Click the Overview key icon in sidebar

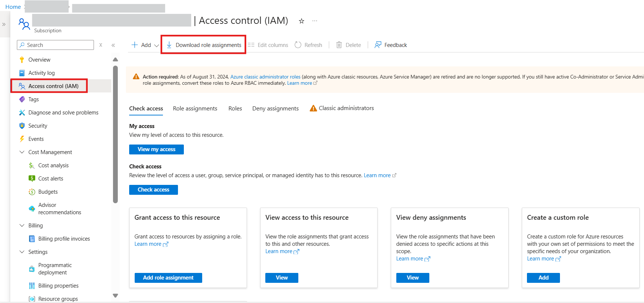coord(22,60)
